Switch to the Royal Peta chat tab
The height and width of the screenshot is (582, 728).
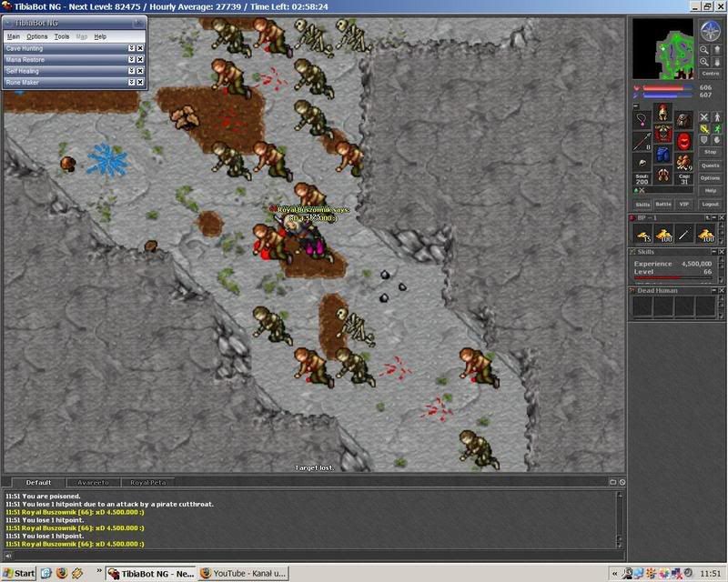(x=147, y=483)
